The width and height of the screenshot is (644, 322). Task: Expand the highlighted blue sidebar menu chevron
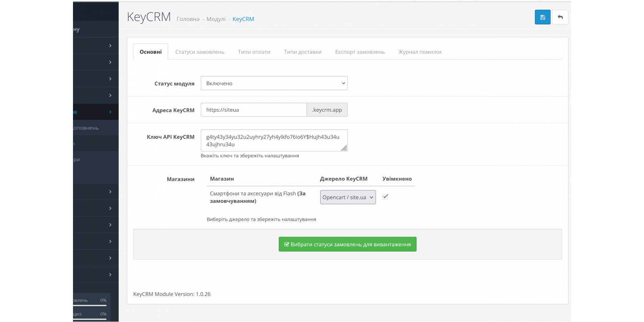click(110, 112)
